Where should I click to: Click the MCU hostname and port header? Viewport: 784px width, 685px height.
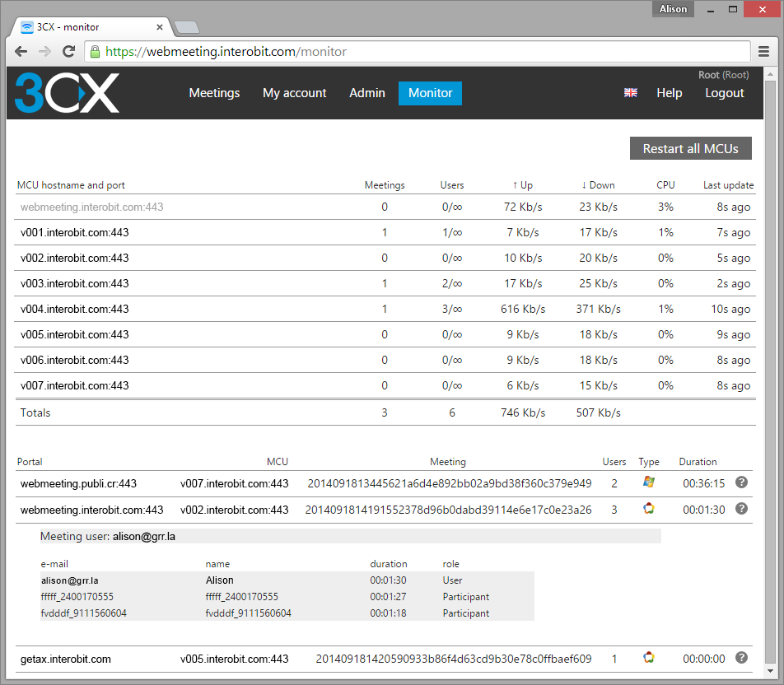click(71, 185)
